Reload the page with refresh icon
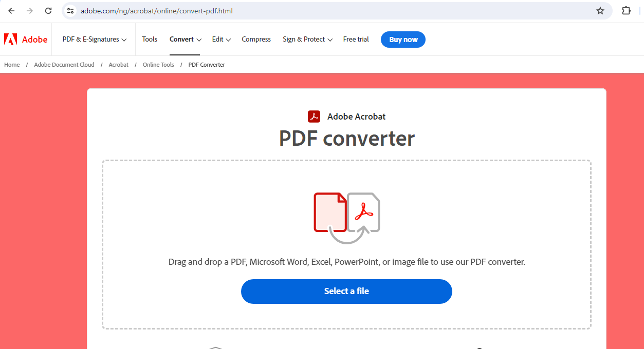 coord(48,11)
